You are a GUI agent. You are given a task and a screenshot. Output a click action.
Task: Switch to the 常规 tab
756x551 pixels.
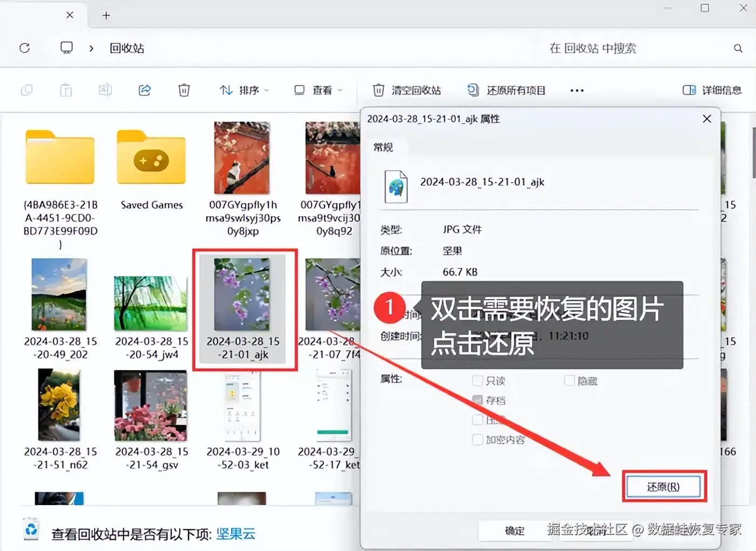(383, 147)
